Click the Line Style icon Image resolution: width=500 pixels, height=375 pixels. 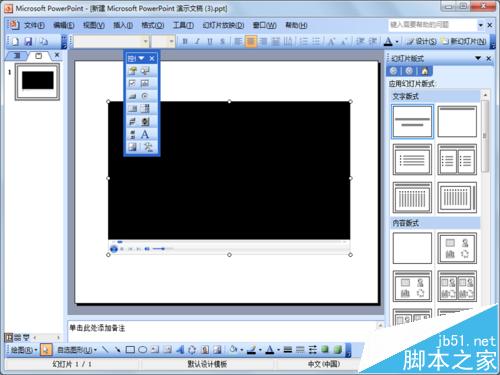click(x=288, y=350)
